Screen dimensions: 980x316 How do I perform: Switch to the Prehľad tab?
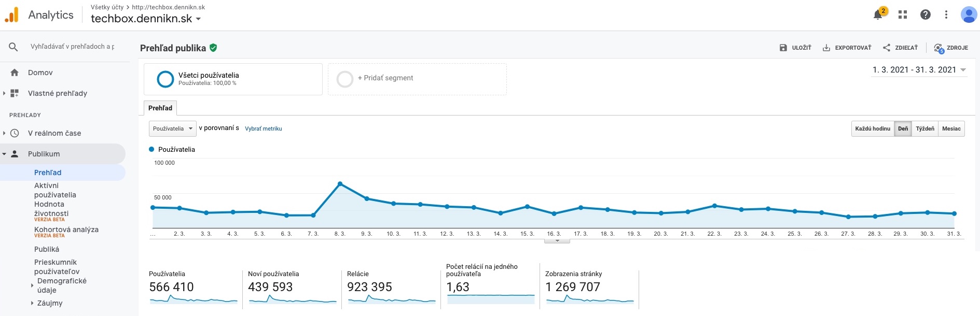(160, 108)
